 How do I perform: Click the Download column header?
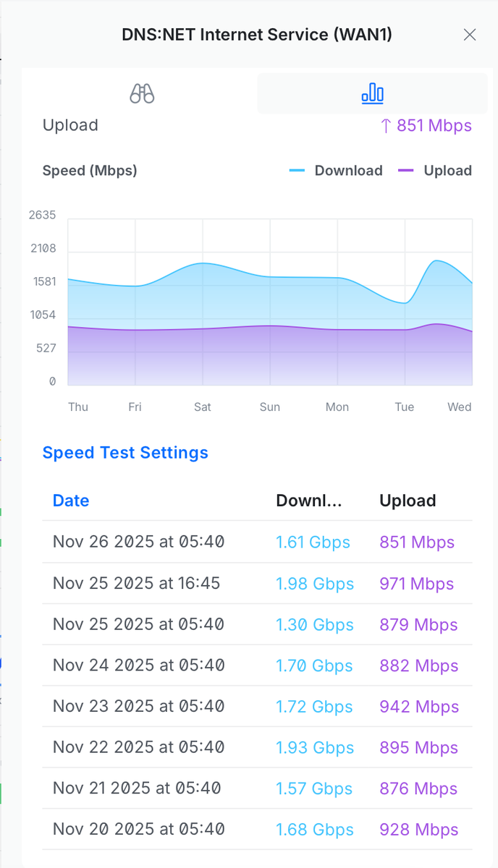tap(308, 501)
